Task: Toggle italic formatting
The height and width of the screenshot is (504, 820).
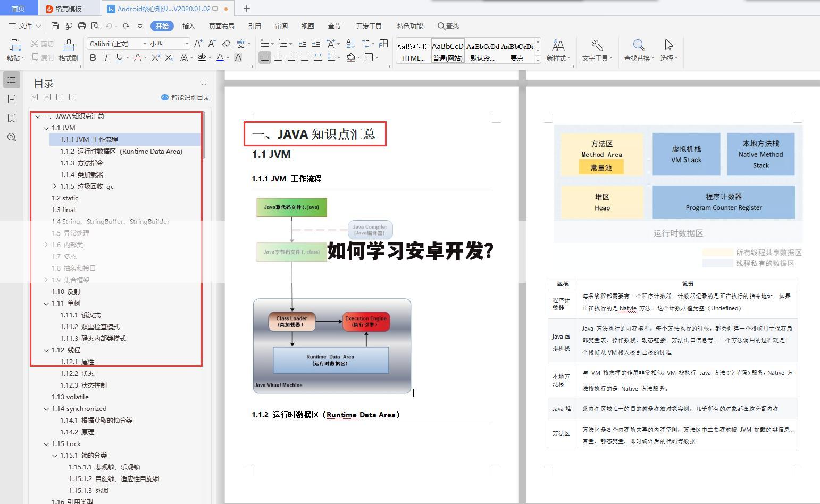Action: pos(106,57)
